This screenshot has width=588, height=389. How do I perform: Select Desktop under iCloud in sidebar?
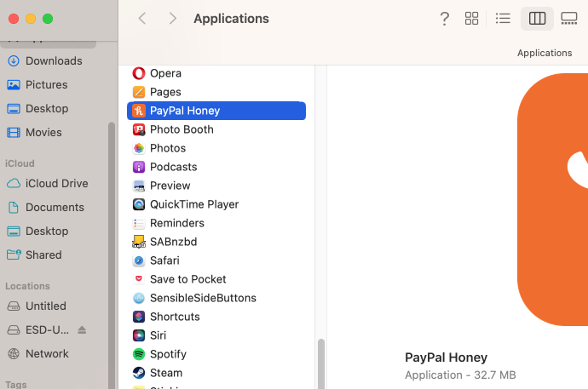[47, 231]
